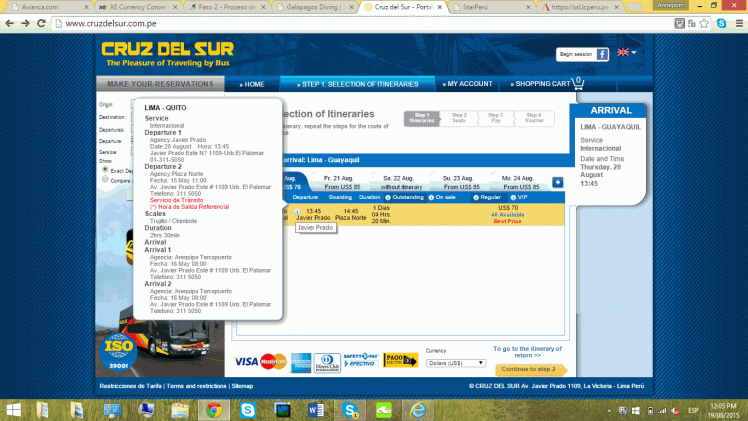The height and width of the screenshot is (421, 748).
Task: Click the translate page icon in address bar
Action: [x=692, y=23]
